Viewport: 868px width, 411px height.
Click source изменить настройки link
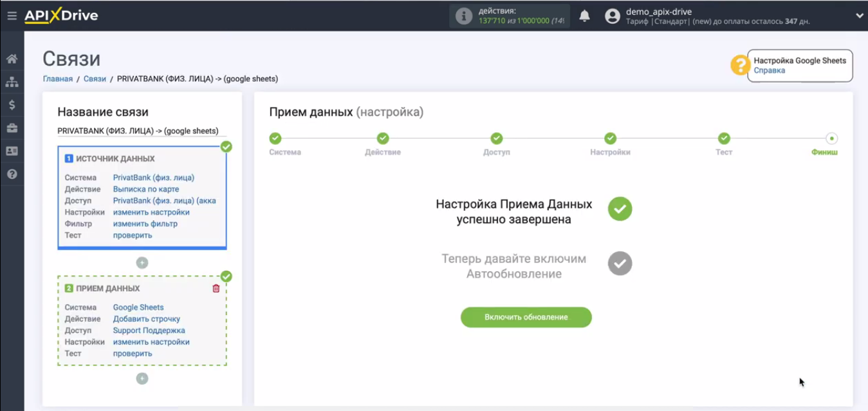151,213
